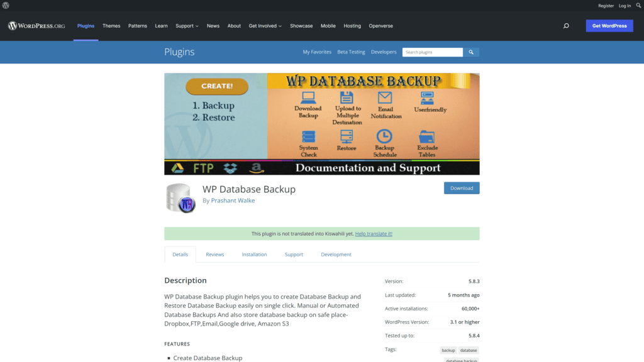This screenshot has width=644, height=362.
Task: Click the System Check server icon
Action: tap(308, 136)
